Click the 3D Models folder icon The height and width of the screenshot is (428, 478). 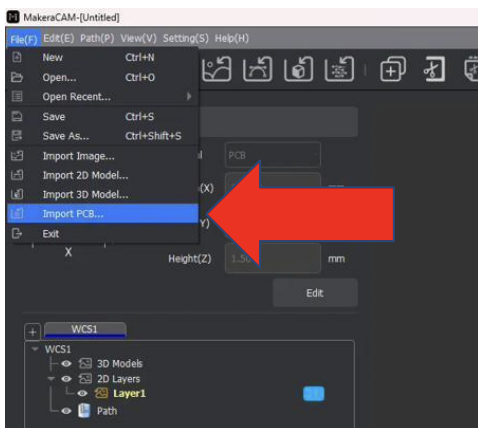[85, 363]
